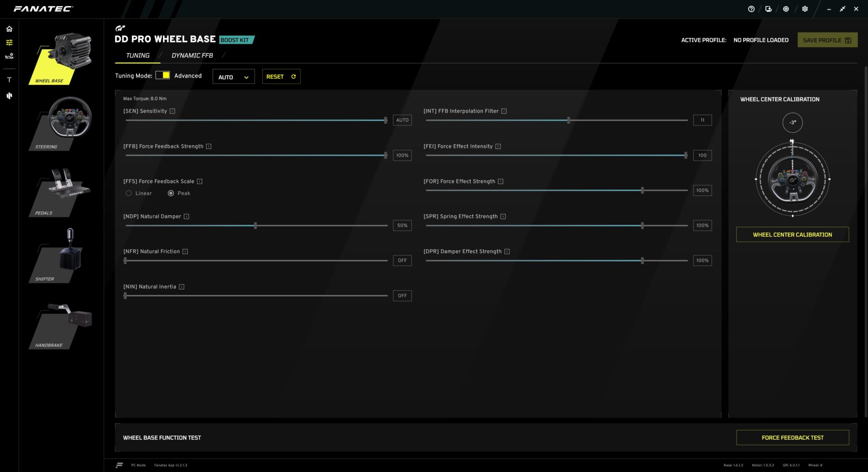
Task: Expand the AUTO dropdown
Action: 233,77
